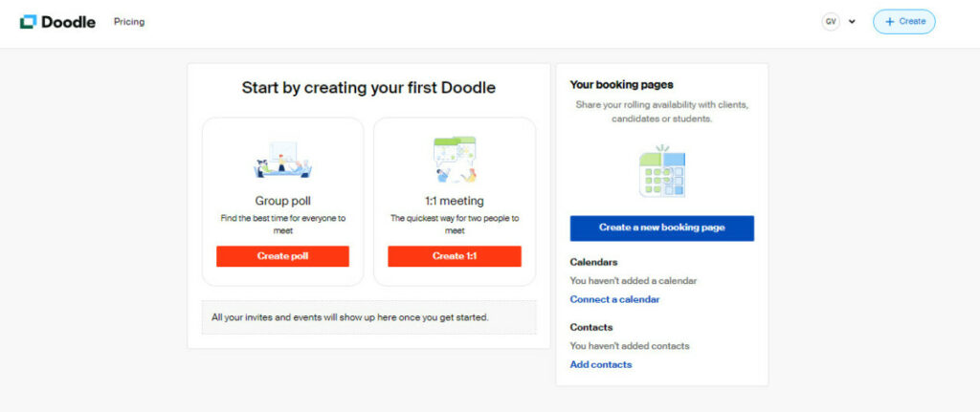
Task: Click "Find the best time for everyone" description
Action: [282, 224]
